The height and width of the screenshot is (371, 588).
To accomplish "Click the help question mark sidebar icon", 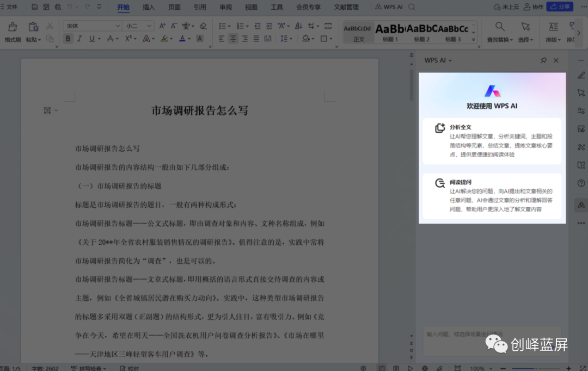I will 581,183.
